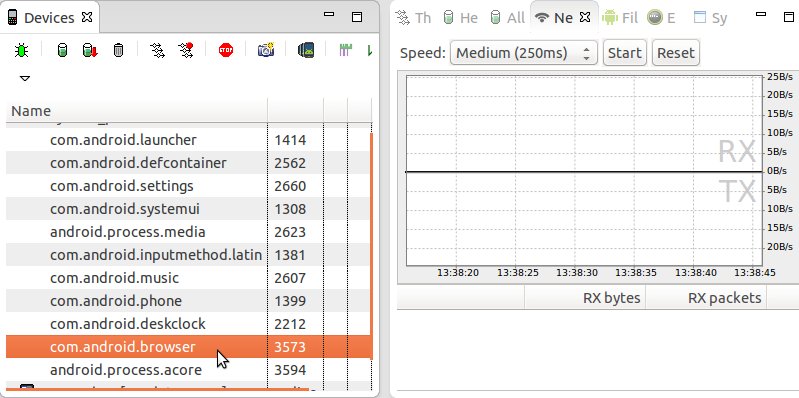Select com.android.settings process
Screen dimensions: 799x398
coord(122,186)
